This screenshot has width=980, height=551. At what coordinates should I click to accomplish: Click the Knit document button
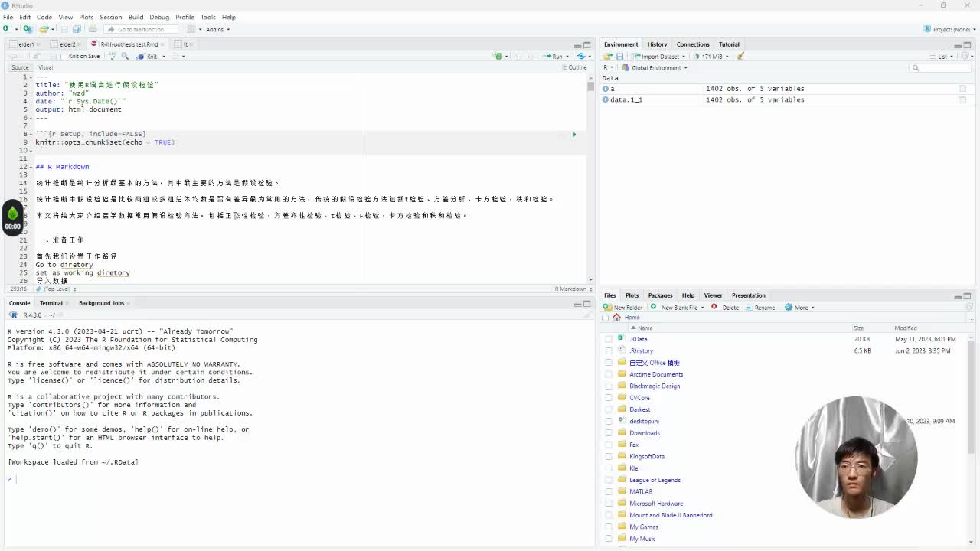148,56
